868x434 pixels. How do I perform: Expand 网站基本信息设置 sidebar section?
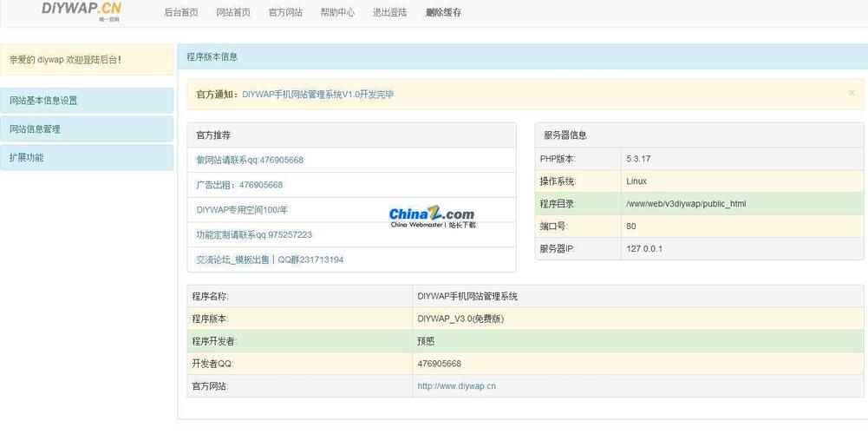coord(87,101)
